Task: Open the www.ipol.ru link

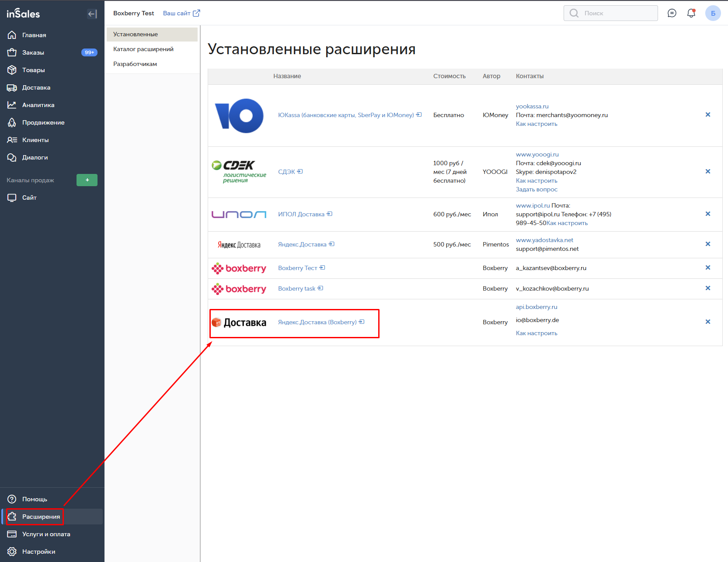Action: coord(533,205)
